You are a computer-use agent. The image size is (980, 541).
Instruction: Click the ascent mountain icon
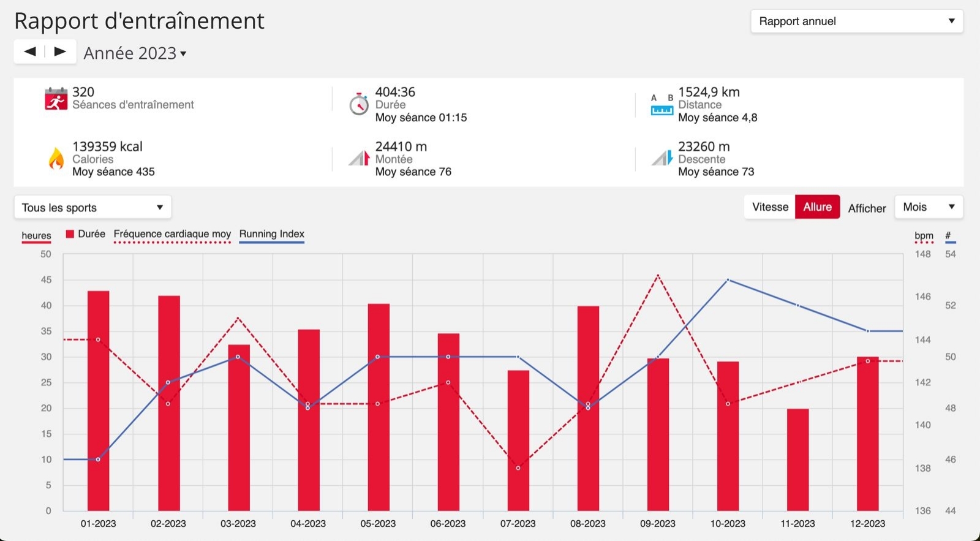[x=359, y=159]
